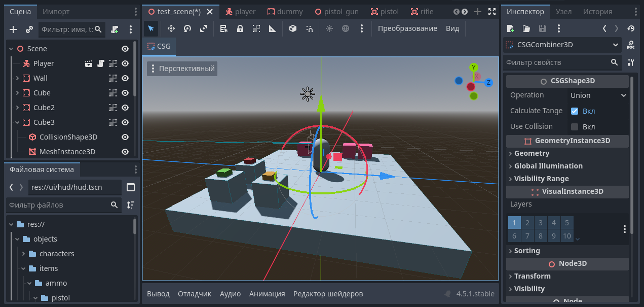Screen dimensions: 644x307
Task: Lock the selected node with padlock icon
Action: [x=240, y=29]
